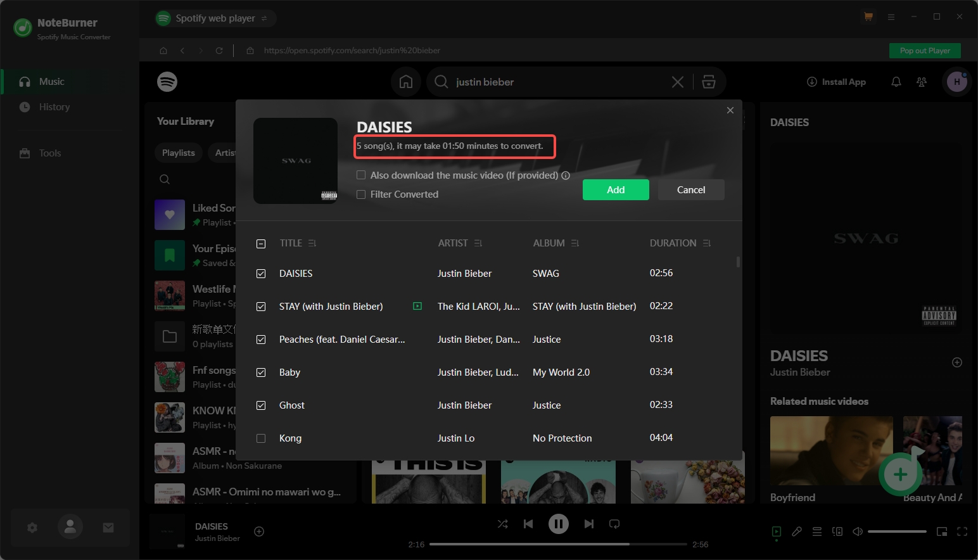978x560 pixels.
Task: Open Connect to a device icon
Action: [837, 531]
